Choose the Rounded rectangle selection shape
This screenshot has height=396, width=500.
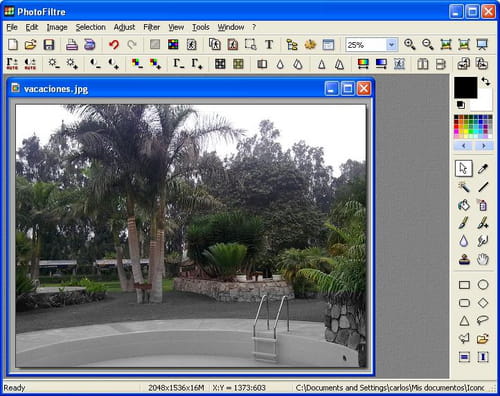point(464,303)
